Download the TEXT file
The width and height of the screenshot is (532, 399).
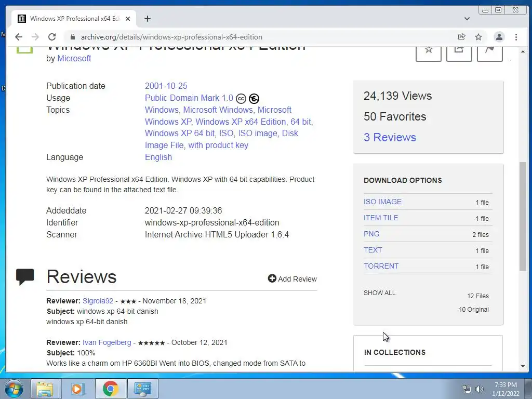point(373,250)
